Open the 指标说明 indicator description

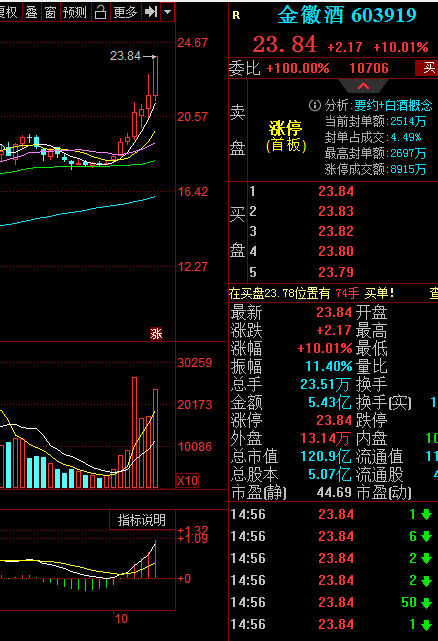coord(142,520)
